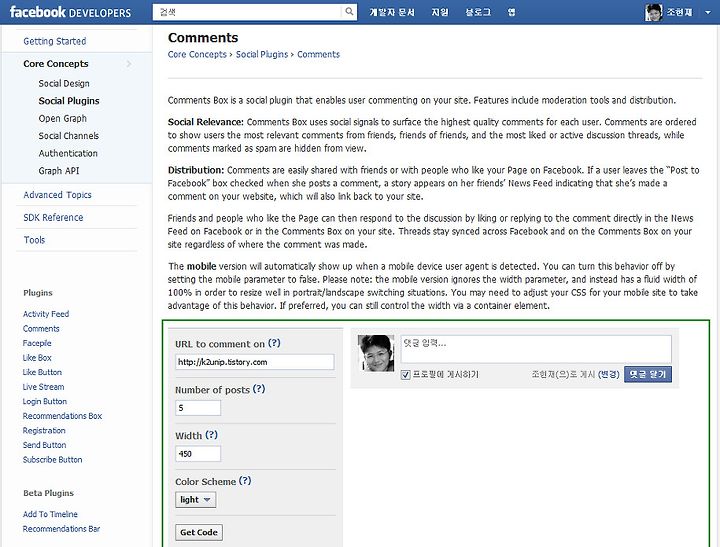
Task: Open Advanced Topics in sidebar
Action: tap(57, 195)
